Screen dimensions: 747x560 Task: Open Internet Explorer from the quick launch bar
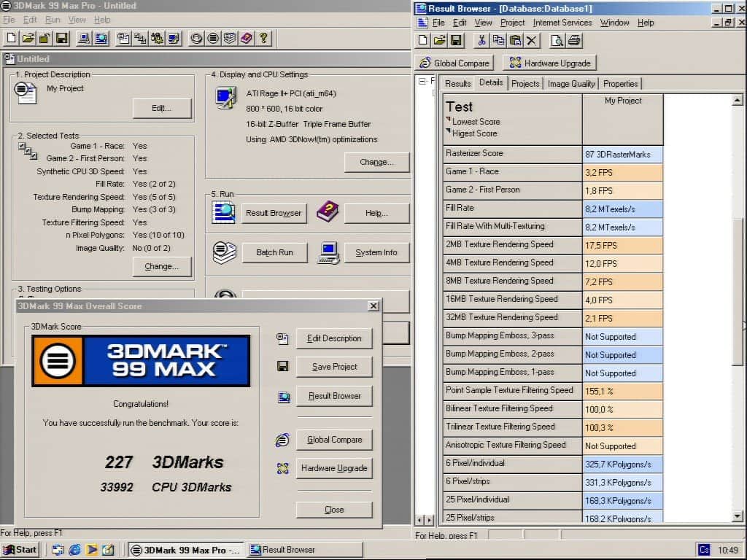click(x=74, y=550)
